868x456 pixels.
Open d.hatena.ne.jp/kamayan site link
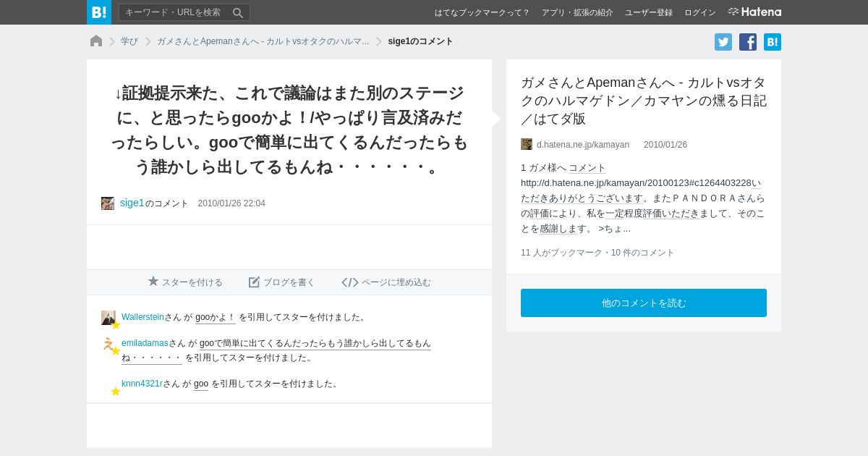(x=583, y=145)
